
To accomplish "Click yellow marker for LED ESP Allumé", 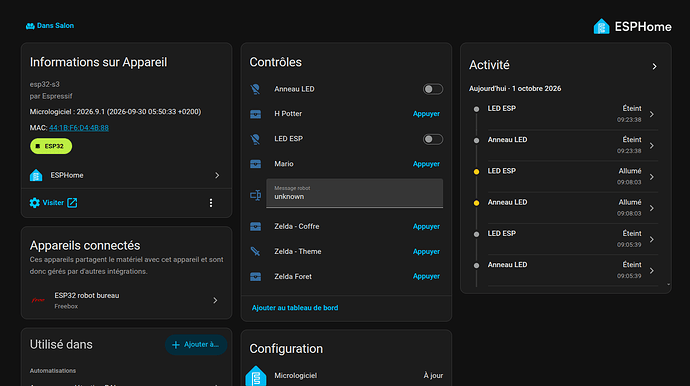I will coord(476,172).
